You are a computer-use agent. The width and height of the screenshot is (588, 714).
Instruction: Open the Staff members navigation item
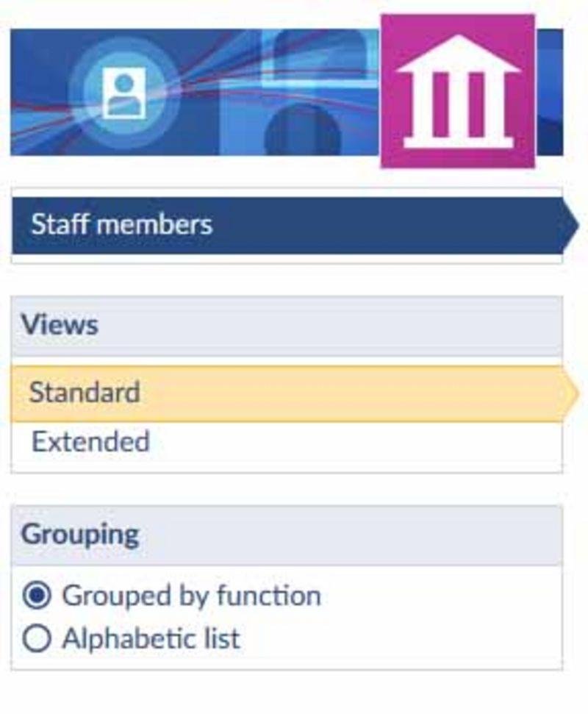(x=295, y=225)
